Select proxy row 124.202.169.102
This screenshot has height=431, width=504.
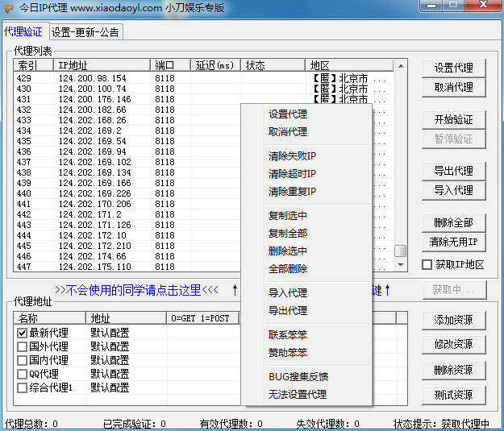94,162
